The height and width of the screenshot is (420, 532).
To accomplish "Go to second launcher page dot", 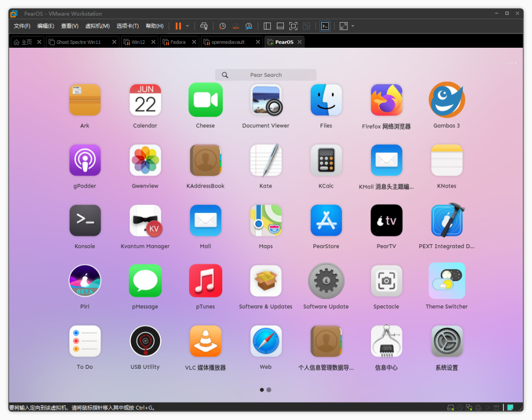I will pyautogui.click(x=269, y=390).
